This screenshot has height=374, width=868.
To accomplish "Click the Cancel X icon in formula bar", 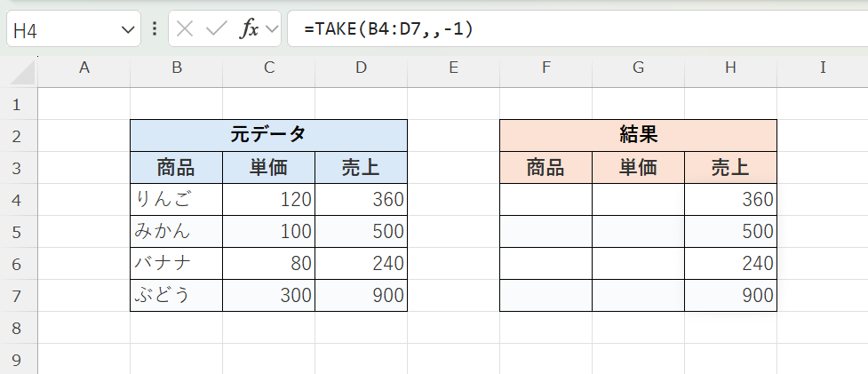I will (x=185, y=28).
